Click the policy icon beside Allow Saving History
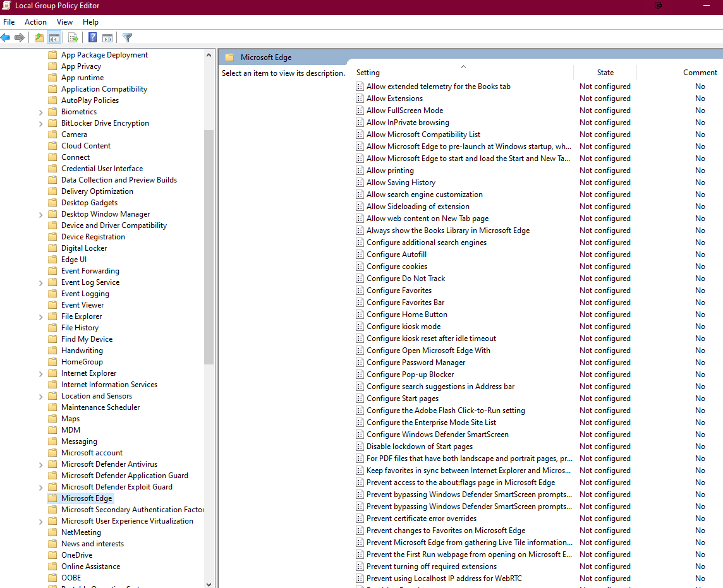This screenshot has width=723, height=588. point(360,183)
